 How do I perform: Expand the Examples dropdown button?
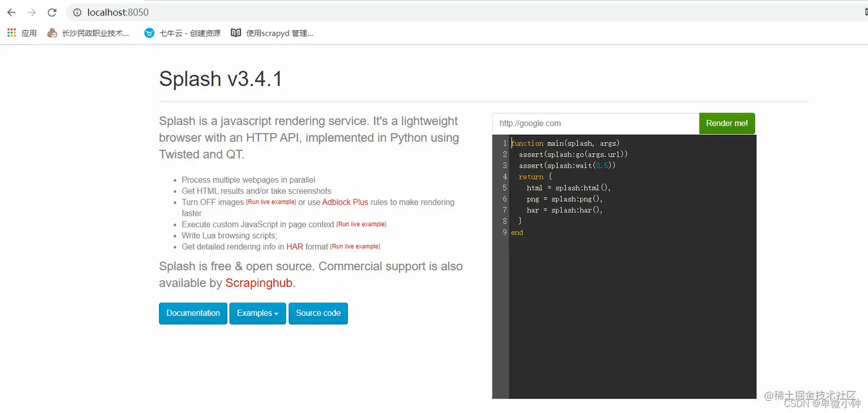[x=258, y=313]
